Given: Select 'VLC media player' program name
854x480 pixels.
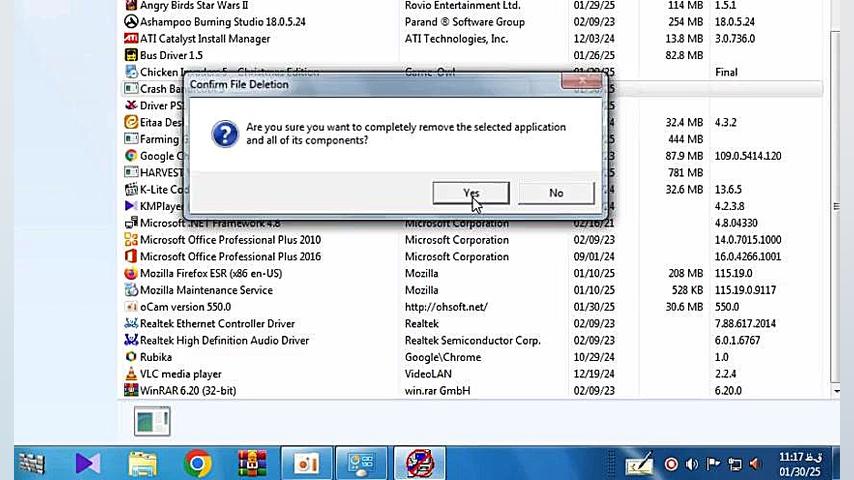Looking at the screenshot, I should coord(181,374).
